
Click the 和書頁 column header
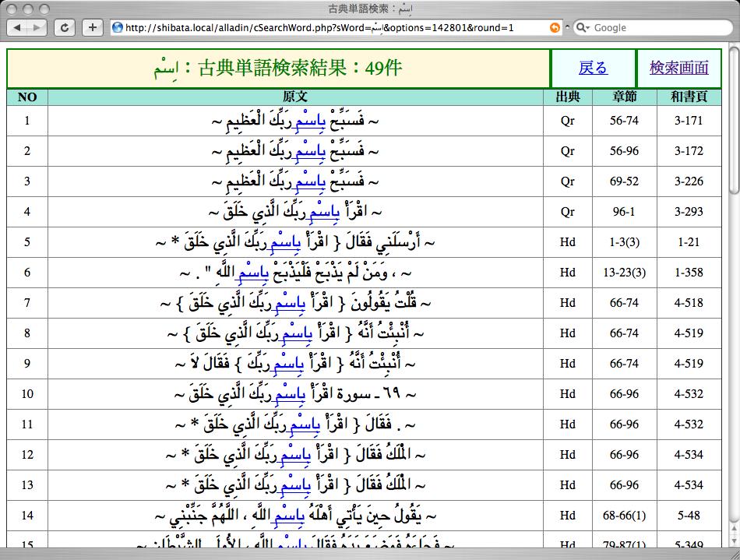pos(689,97)
